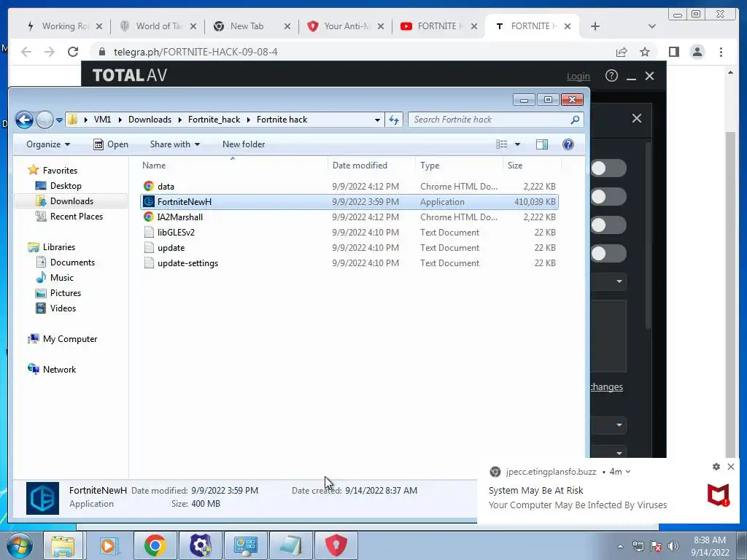This screenshot has width=747, height=560.
Task: Select the FortniteNewH application file
Action: pyautogui.click(x=349, y=201)
